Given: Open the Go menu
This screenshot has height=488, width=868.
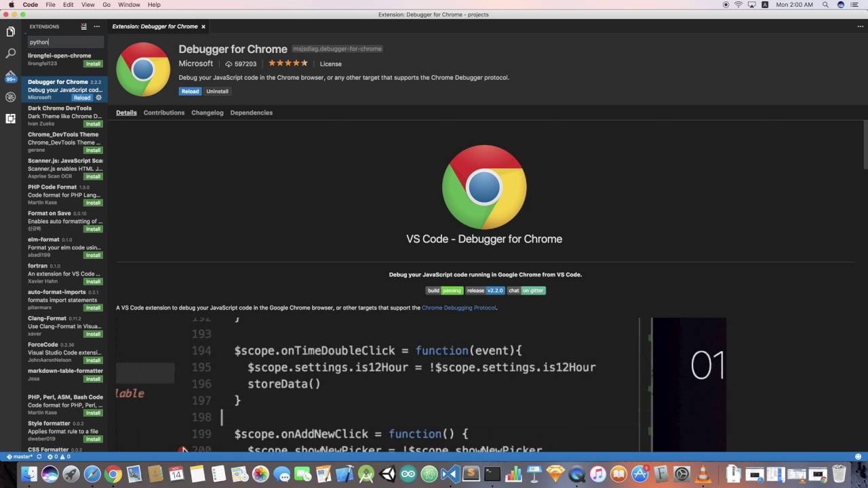Looking at the screenshot, I should tap(106, 5).
